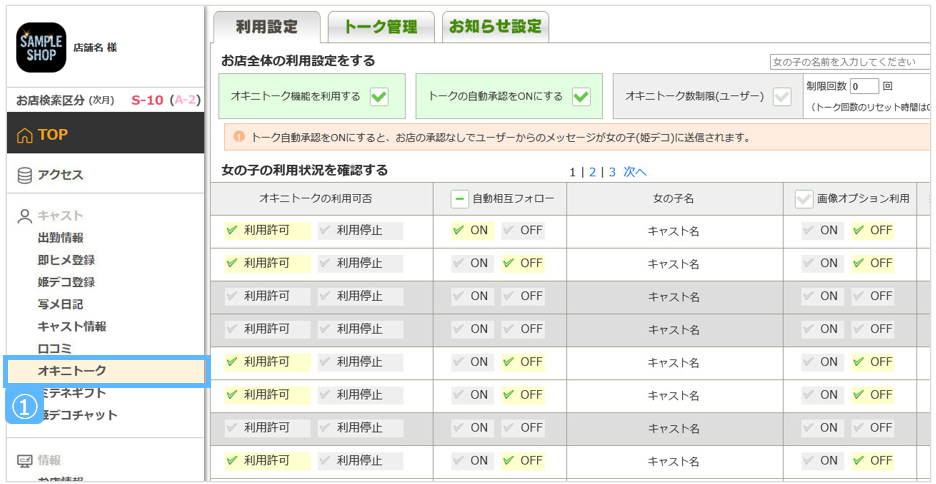This screenshot has height=484, width=936.
Task: Select 利用停止 in the first table row
Action: click(x=360, y=231)
